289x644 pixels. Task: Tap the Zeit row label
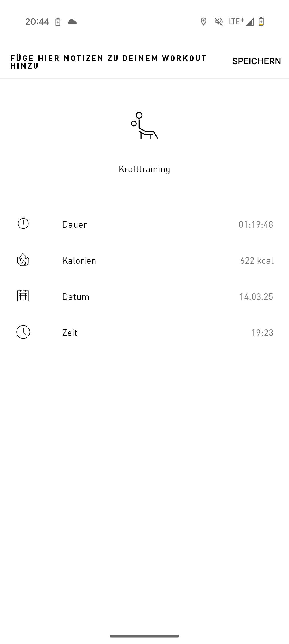pos(70,333)
